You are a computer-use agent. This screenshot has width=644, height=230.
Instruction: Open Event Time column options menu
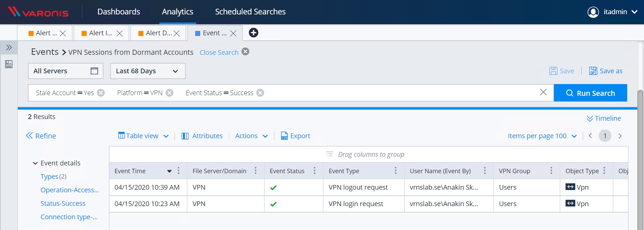[178, 171]
